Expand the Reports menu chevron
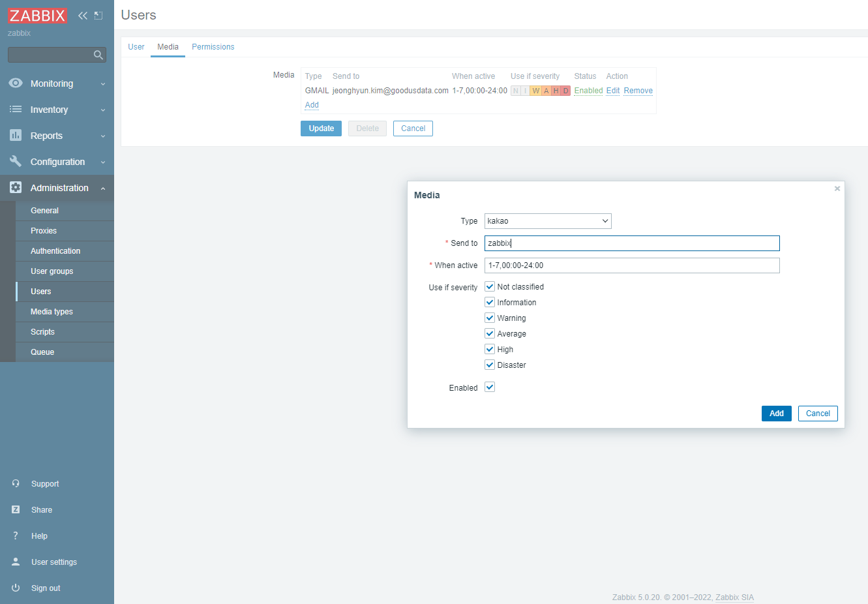 tap(103, 136)
